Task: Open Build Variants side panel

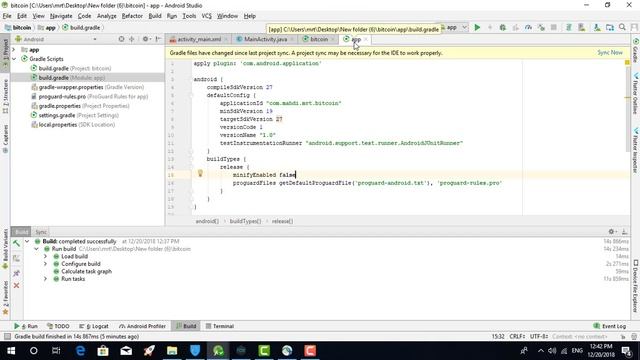Action: coord(5,249)
